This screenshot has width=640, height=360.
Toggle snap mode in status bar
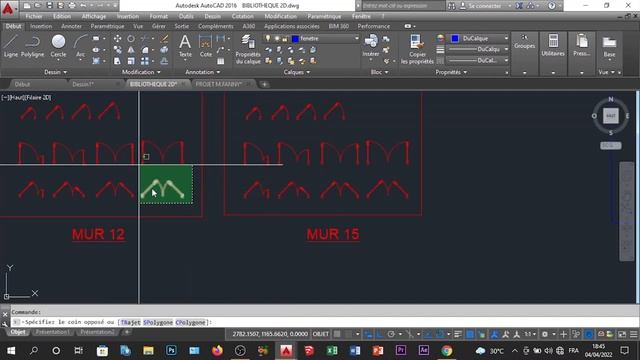point(348,334)
